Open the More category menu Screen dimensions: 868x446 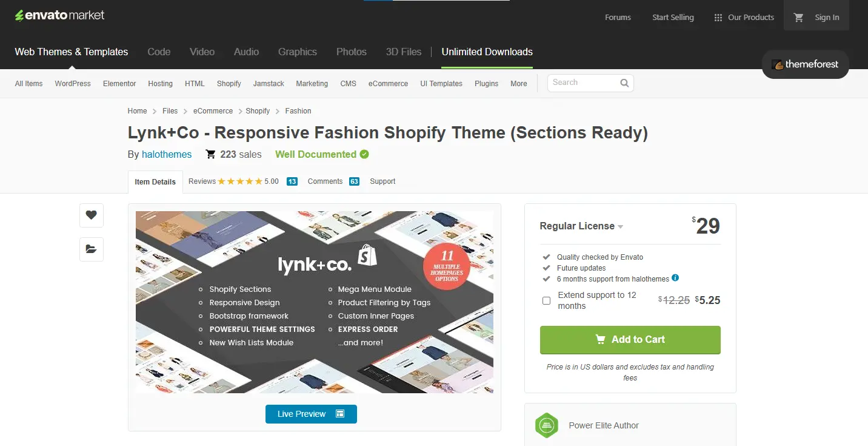point(518,84)
